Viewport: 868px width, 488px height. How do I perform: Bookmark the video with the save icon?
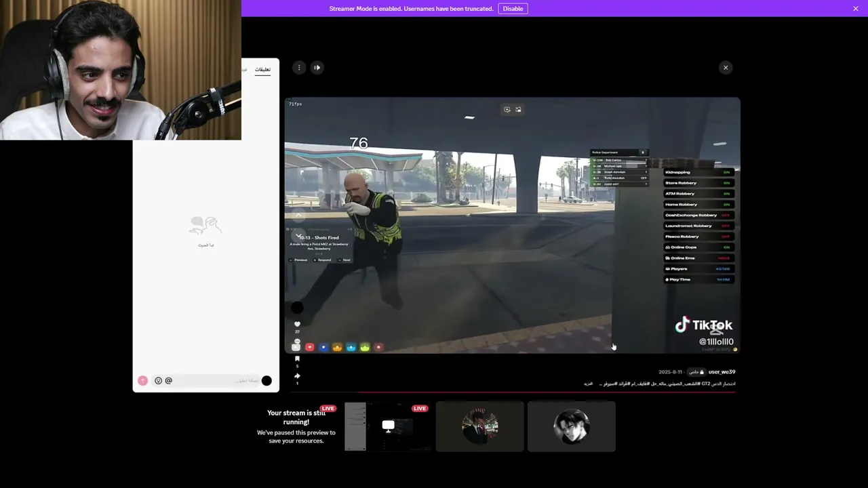[297, 359]
